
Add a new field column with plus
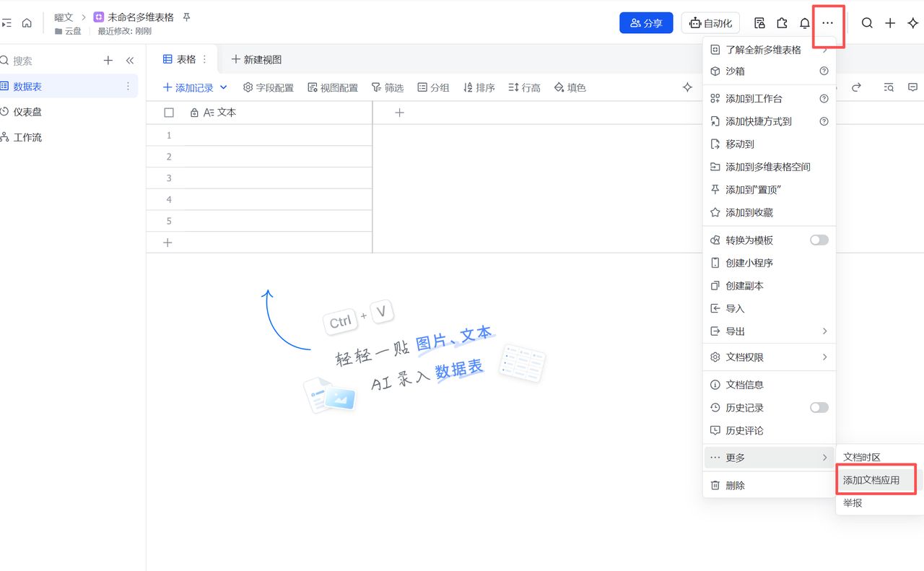click(399, 113)
